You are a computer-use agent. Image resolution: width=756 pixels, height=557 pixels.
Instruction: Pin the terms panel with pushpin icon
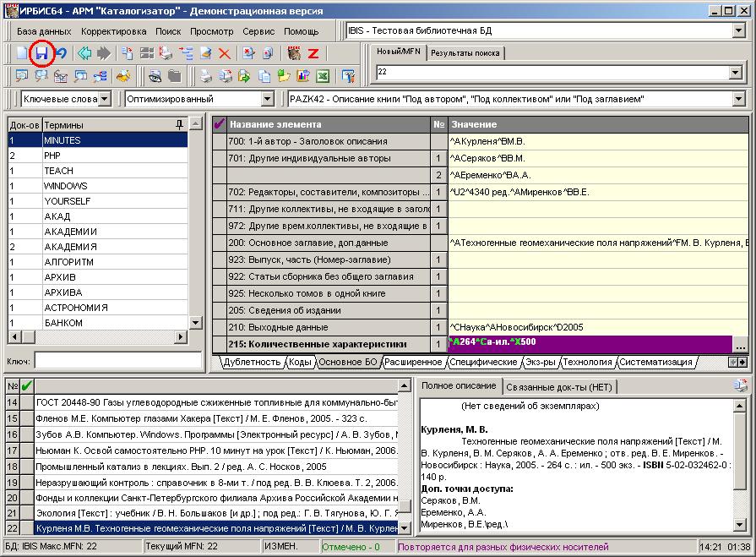(179, 124)
